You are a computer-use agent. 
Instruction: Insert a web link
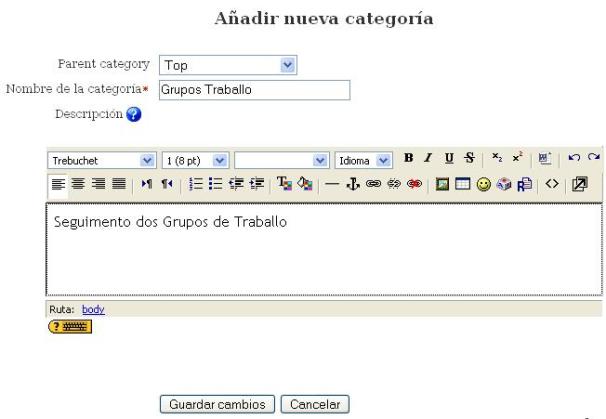click(x=373, y=184)
